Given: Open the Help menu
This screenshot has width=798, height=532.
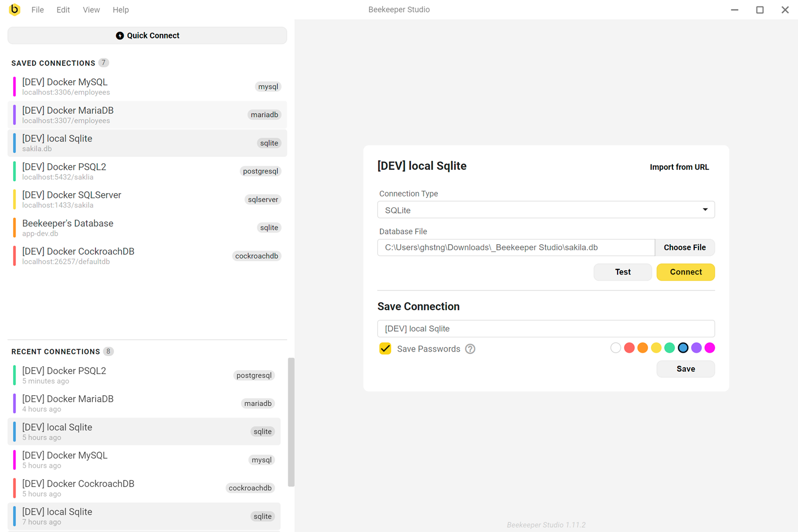Looking at the screenshot, I should pyautogui.click(x=121, y=10).
